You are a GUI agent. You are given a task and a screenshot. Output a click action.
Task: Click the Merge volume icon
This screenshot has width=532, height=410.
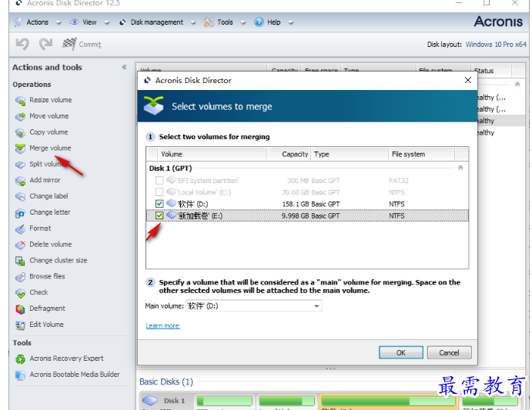pyautogui.click(x=20, y=148)
